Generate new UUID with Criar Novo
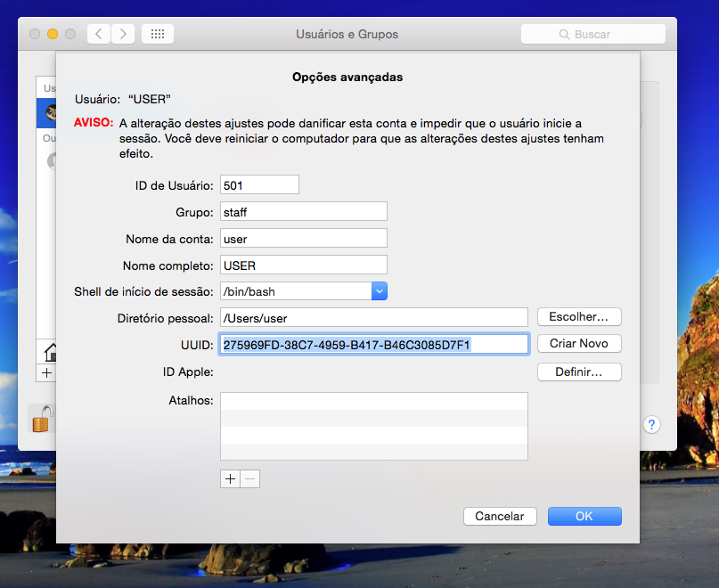Viewport: 719px width, 588px height. point(579,344)
